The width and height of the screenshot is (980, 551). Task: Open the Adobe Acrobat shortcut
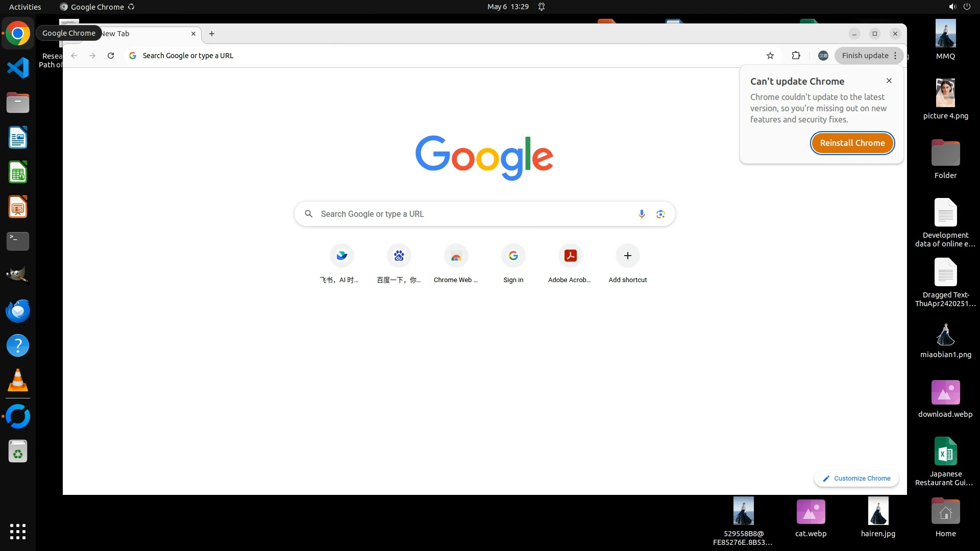click(570, 256)
